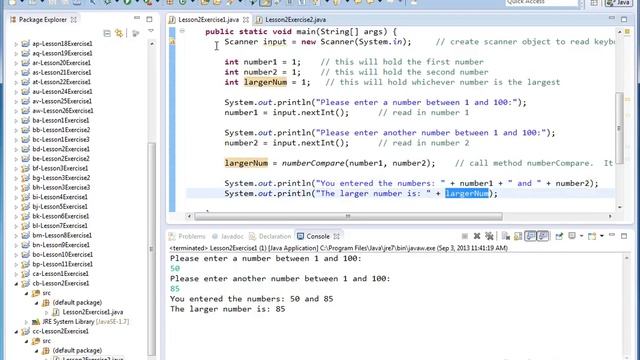This screenshot has height=360, width=640.
Task: Click console input value 85
Action: click(x=175, y=289)
